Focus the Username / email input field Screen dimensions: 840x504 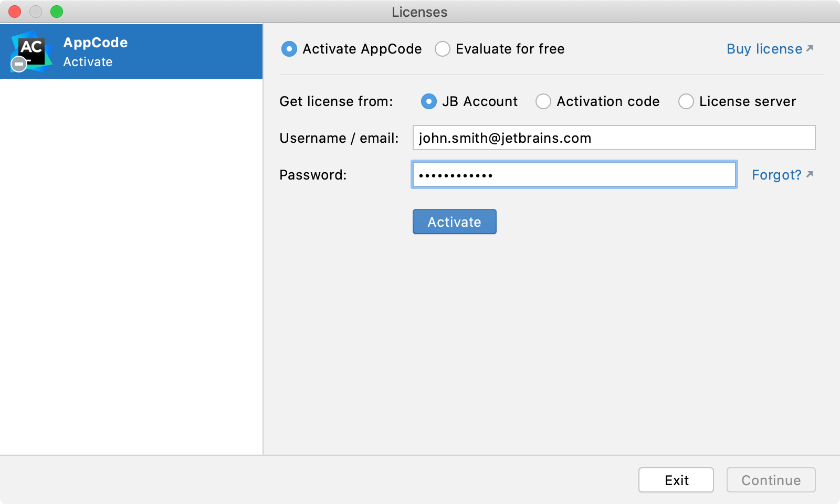(614, 138)
